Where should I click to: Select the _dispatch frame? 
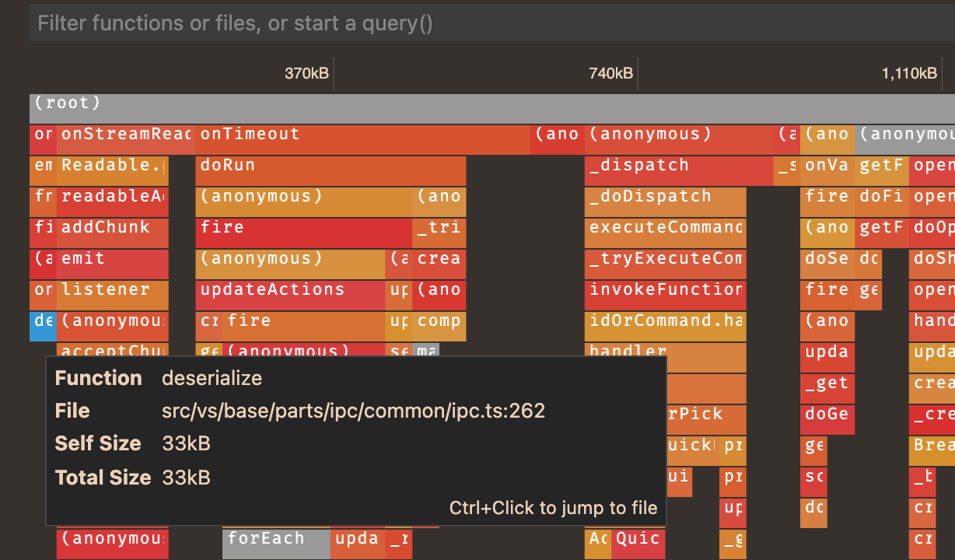click(x=665, y=165)
